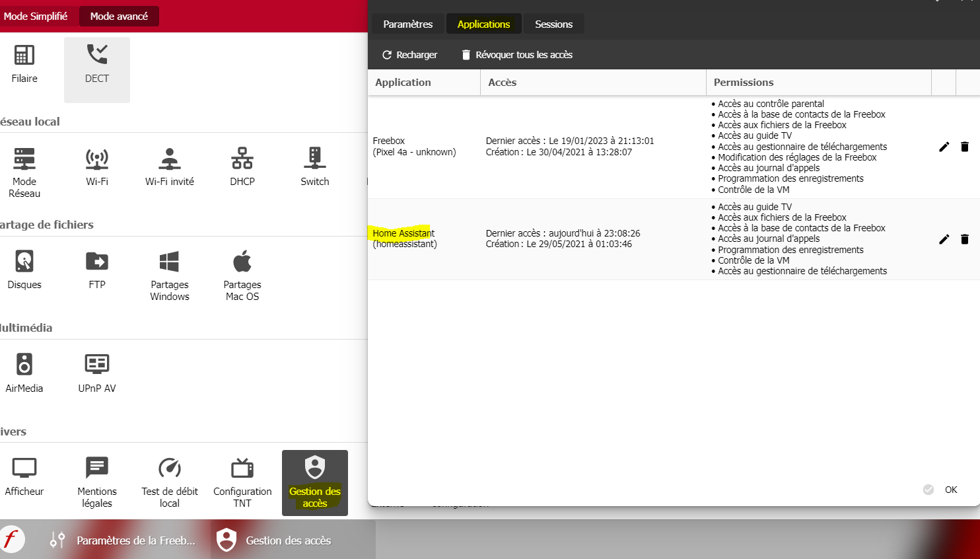This screenshot has height=559, width=980.
Task: Select the Applications tab
Action: tap(484, 24)
